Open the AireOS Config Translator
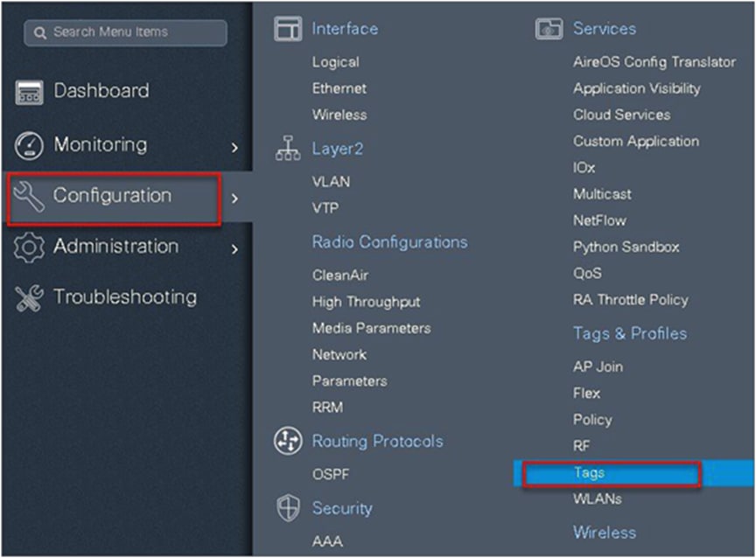 654,62
